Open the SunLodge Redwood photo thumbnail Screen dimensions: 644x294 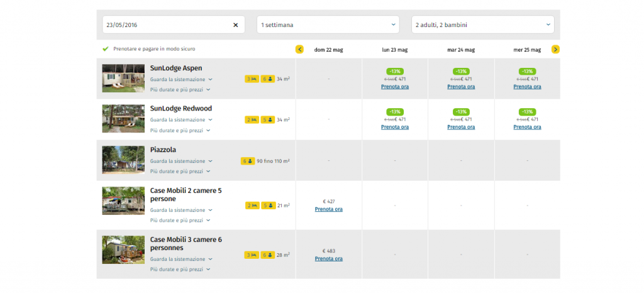tap(123, 119)
